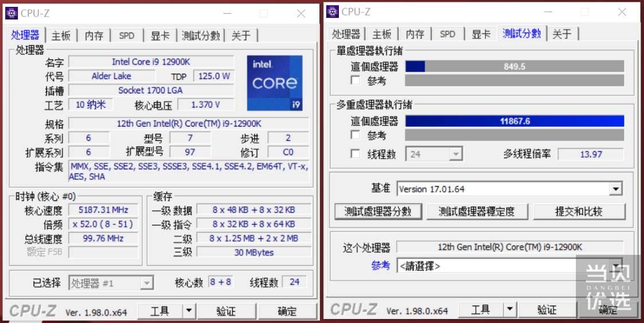This screenshot has width=644, height=323.
Task: Click the single-thread 參考 reference bar
Action: tap(515, 80)
